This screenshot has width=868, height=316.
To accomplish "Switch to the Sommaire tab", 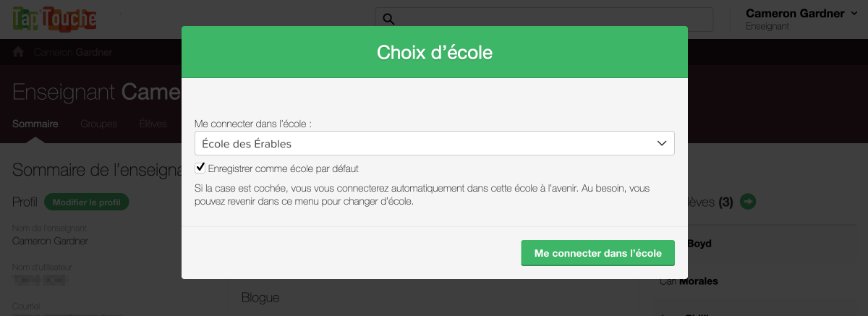I will pos(35,124).
